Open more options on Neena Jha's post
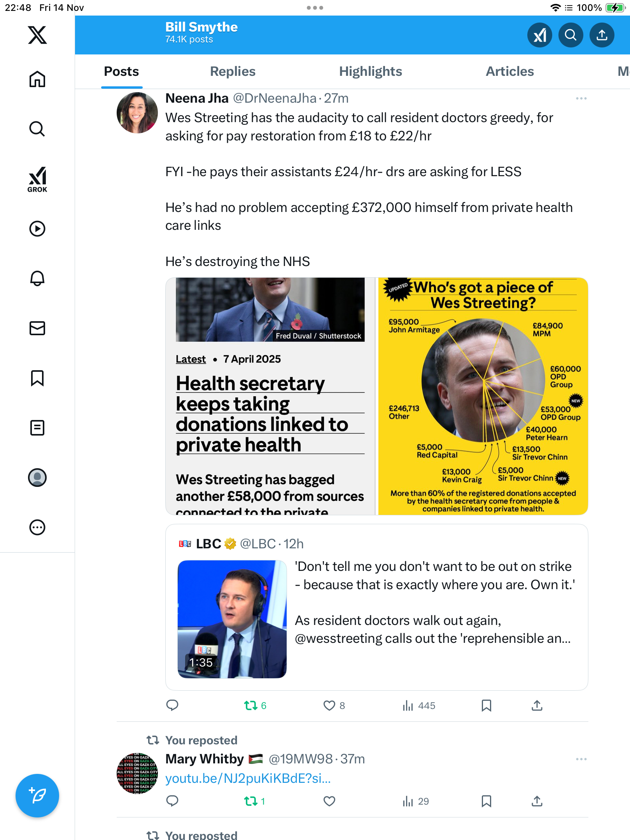 point(581,98)
